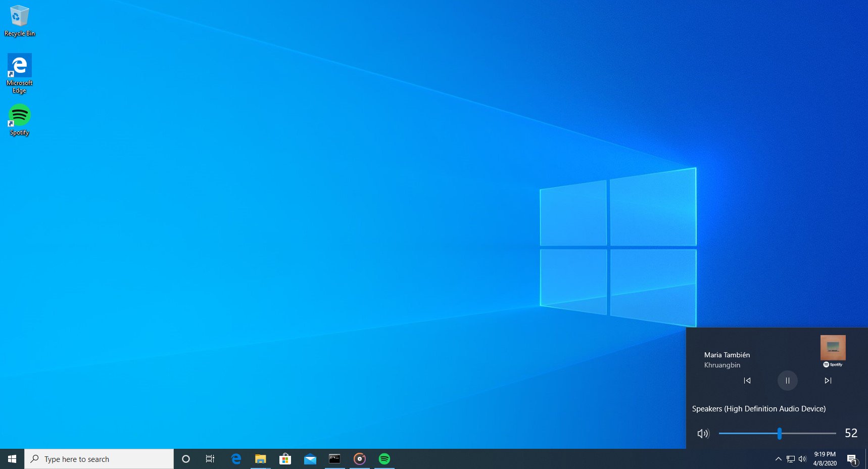Open the Microsoft Store
Image resolution: width=868 pixels, height=469 pixels.
click(285, 459)
